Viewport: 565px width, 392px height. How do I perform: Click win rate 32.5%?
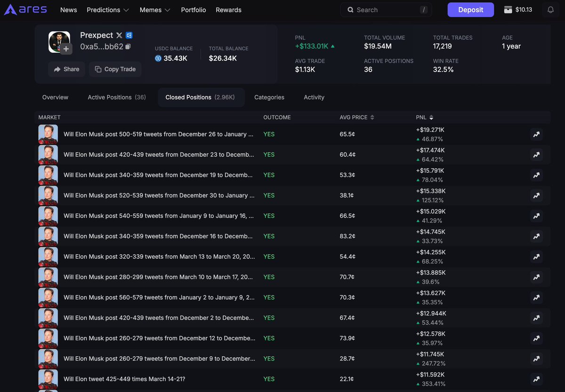point(444,70)
